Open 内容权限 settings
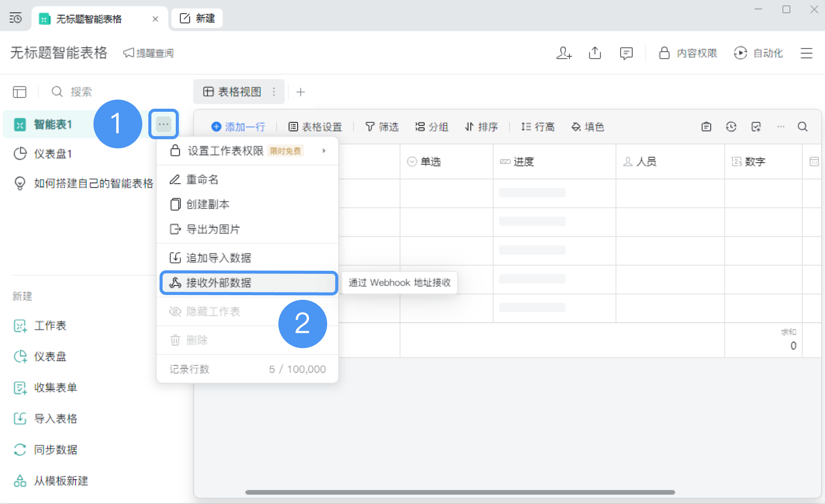Screen dimensions: 825x504 point(688,53)
